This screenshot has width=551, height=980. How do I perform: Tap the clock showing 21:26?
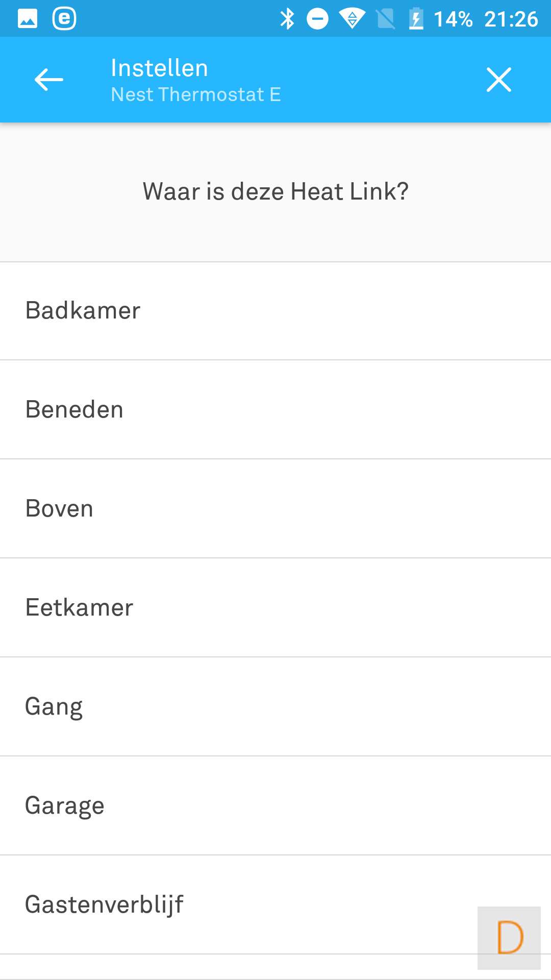(511, 19)
